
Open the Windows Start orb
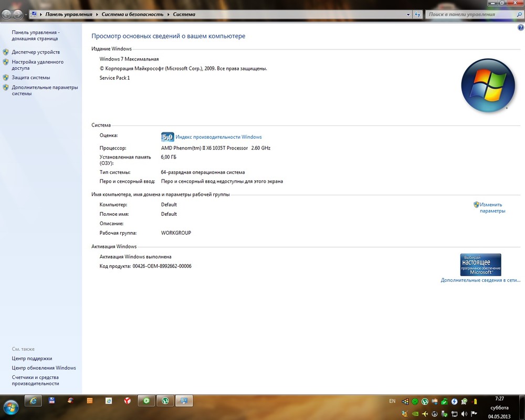pyautogui.click(x=10, y=407)
